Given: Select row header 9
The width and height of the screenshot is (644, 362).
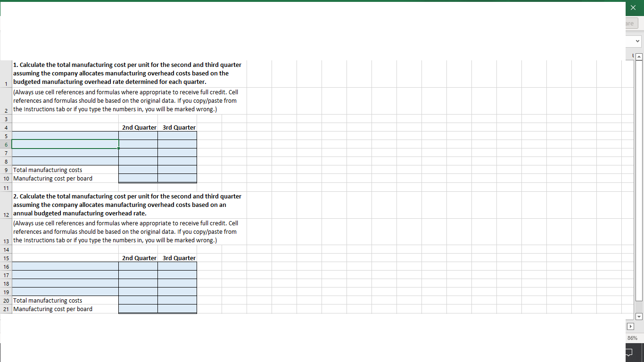Looking at the screenshot, I should [6, 170].
